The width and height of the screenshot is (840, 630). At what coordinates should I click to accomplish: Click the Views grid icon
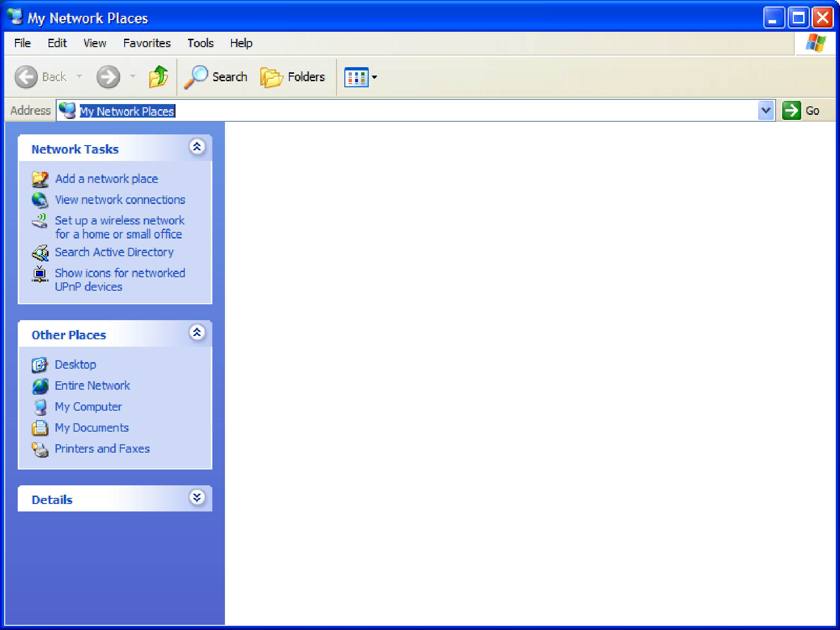356,77
